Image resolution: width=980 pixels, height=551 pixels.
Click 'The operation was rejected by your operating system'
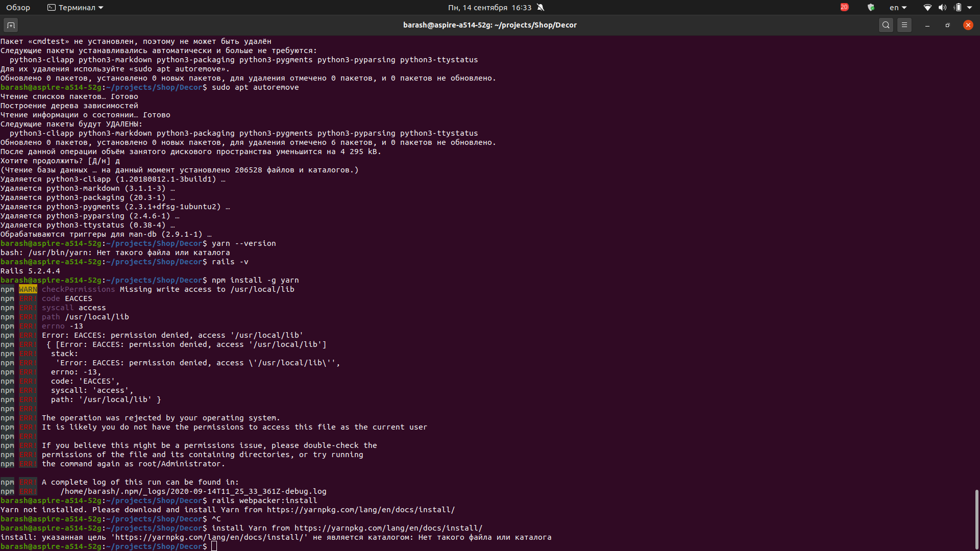[x=161, y=418]
